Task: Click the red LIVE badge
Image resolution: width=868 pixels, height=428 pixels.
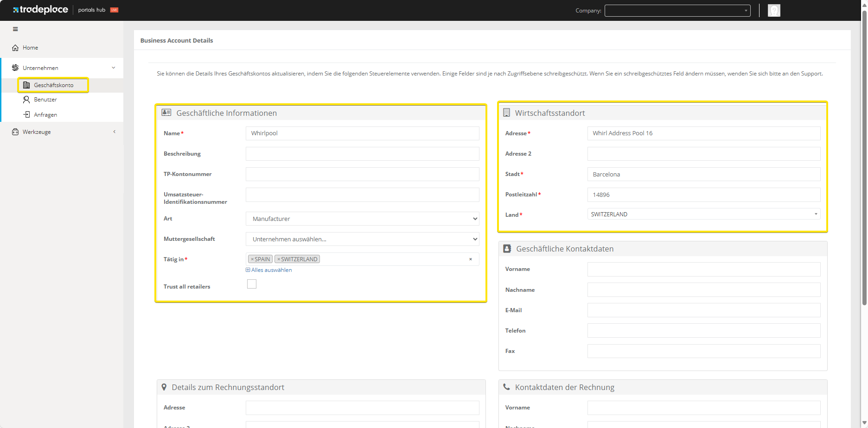Action: point(114,10)
